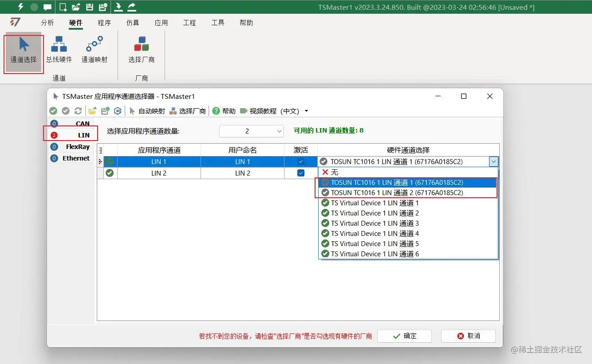The height and width of the screenshot is (364, 592).
Task: Click the lightning bolt connect icon
Action: tap(20, 7)
